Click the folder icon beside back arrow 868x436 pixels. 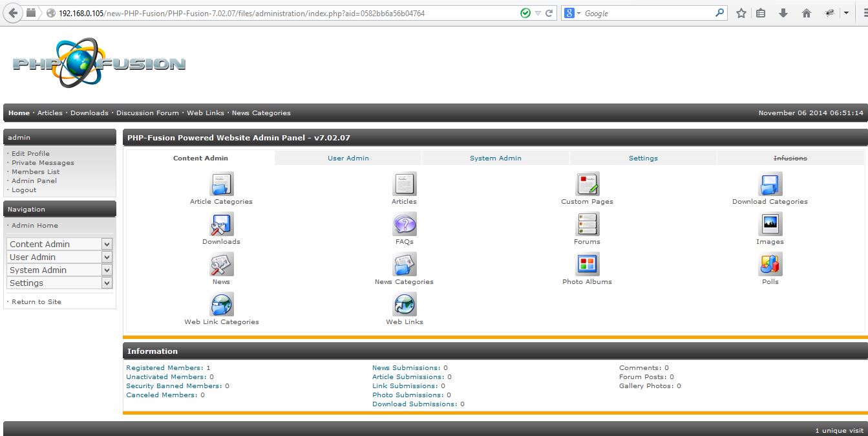[32, 13]
